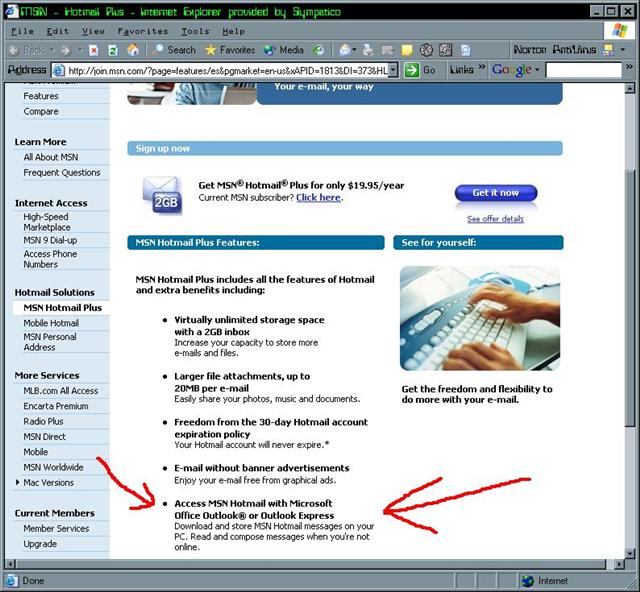Click the Messenger icon in toolbar
Image resolution: width=640 pixels, height=592 pixels.
(466, 50)
